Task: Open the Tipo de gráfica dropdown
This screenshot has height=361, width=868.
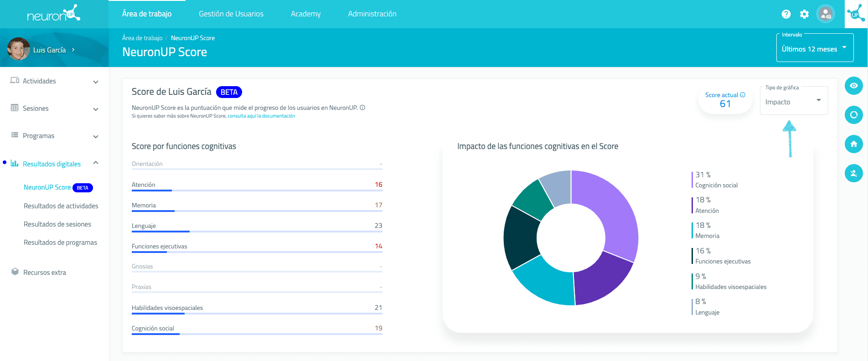Action: pyautogui.click(x=793, y=102)
